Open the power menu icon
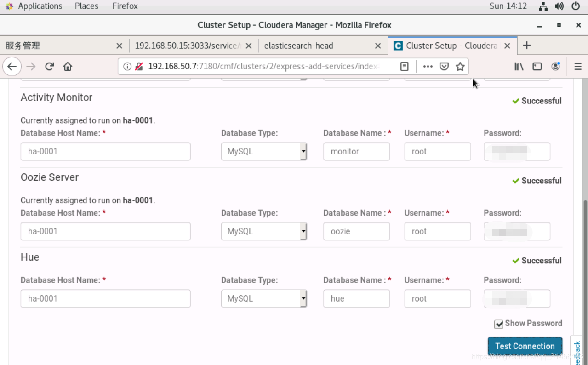 point(576,6)
